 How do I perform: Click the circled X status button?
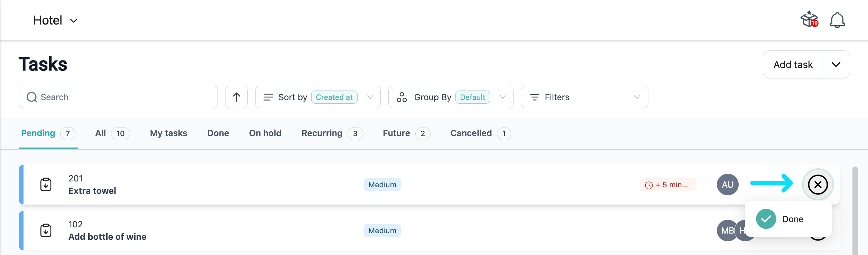click(818, 185)
